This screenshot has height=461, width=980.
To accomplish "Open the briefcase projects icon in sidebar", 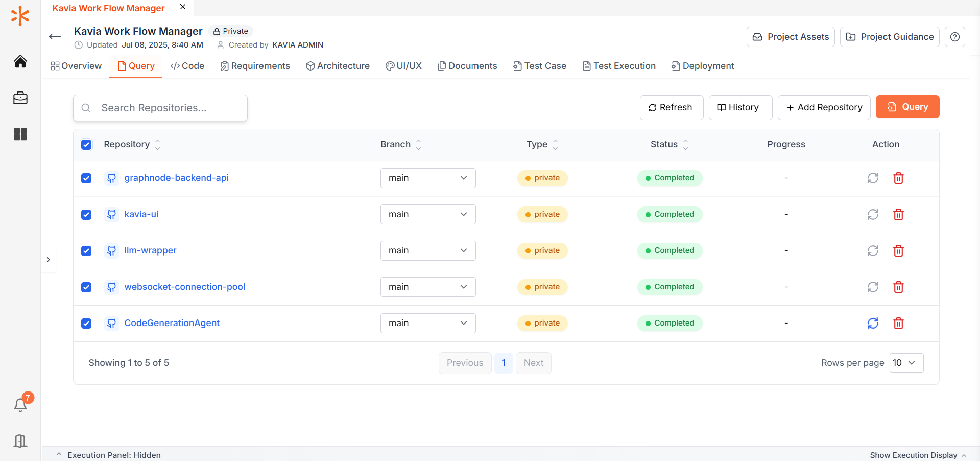I will [x=20, y=98].
